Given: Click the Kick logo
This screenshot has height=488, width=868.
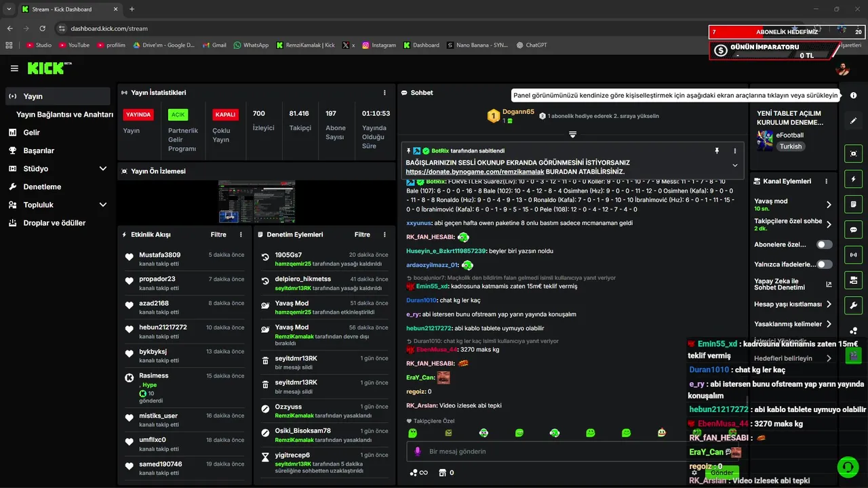Looking at the screenshot, I should [49, 68].
